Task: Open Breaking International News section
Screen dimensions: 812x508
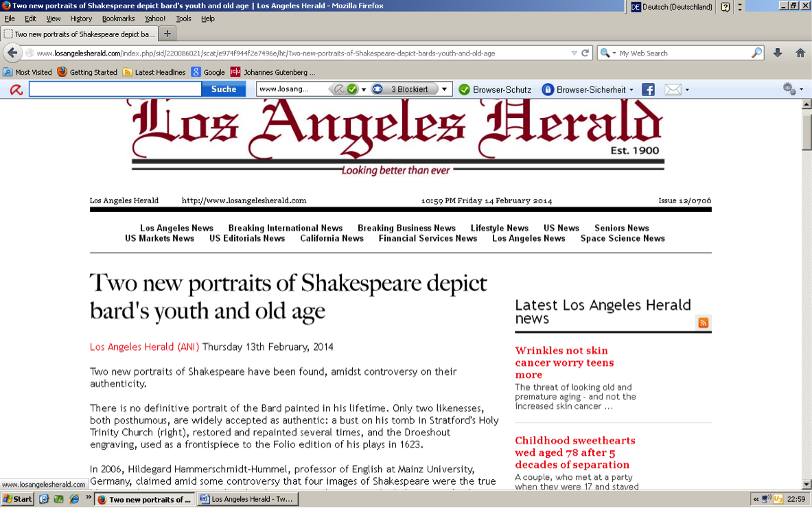Action: [x=286, y=228]
